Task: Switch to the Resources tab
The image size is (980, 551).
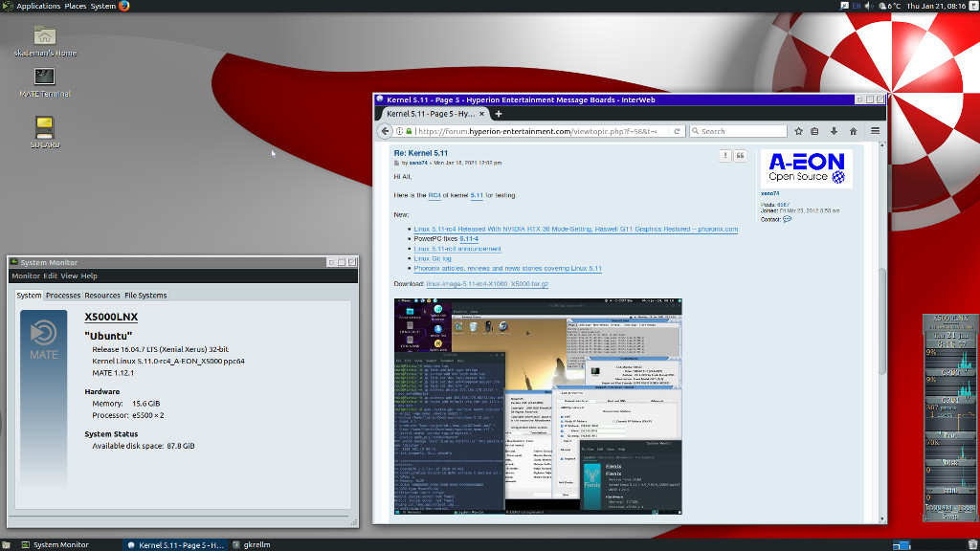Action: pos(102,296)
